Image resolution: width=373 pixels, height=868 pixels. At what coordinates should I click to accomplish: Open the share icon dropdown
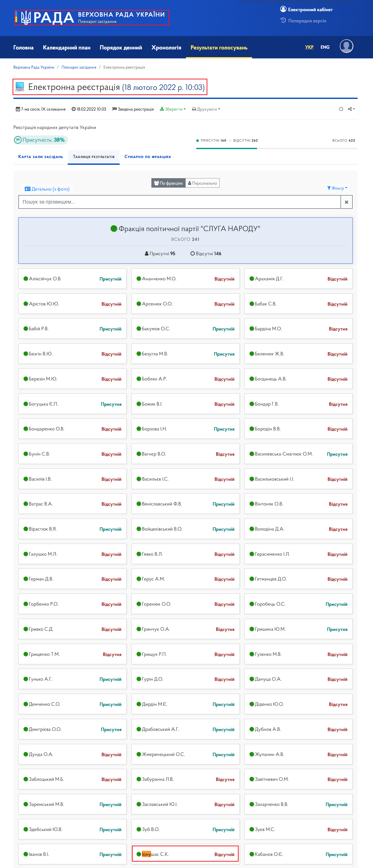351,109
